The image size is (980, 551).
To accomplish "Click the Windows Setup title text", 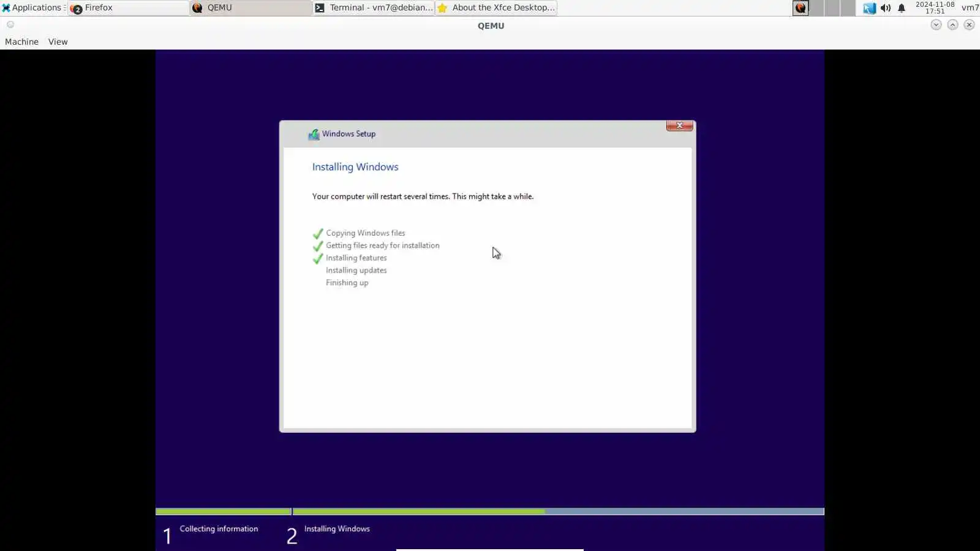I will (349, 134).
